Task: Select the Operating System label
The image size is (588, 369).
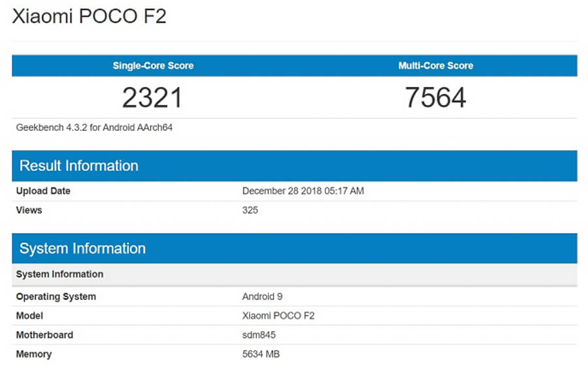Action: pos(56,297)
